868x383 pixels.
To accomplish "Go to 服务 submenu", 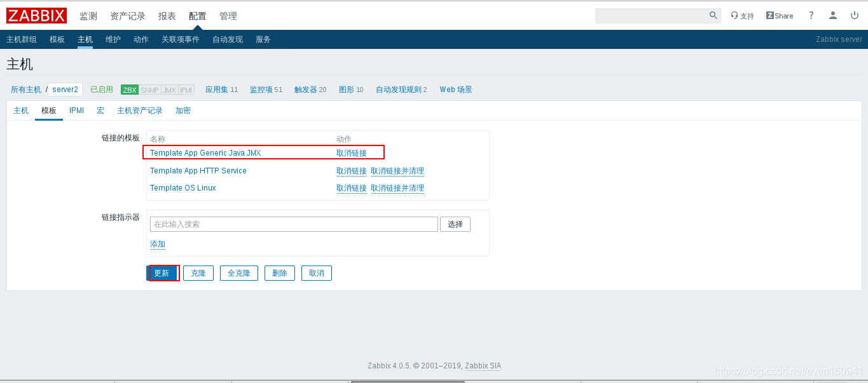I will 263,39.
